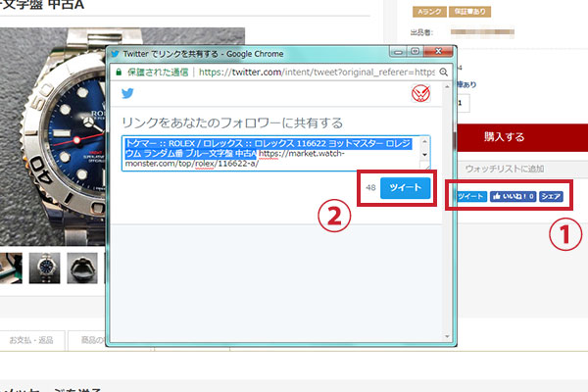Click the Facebook いいね！ like button
The height and width of the screenshot is (392, 588).
pyautogui.click(x=513, y=196)
